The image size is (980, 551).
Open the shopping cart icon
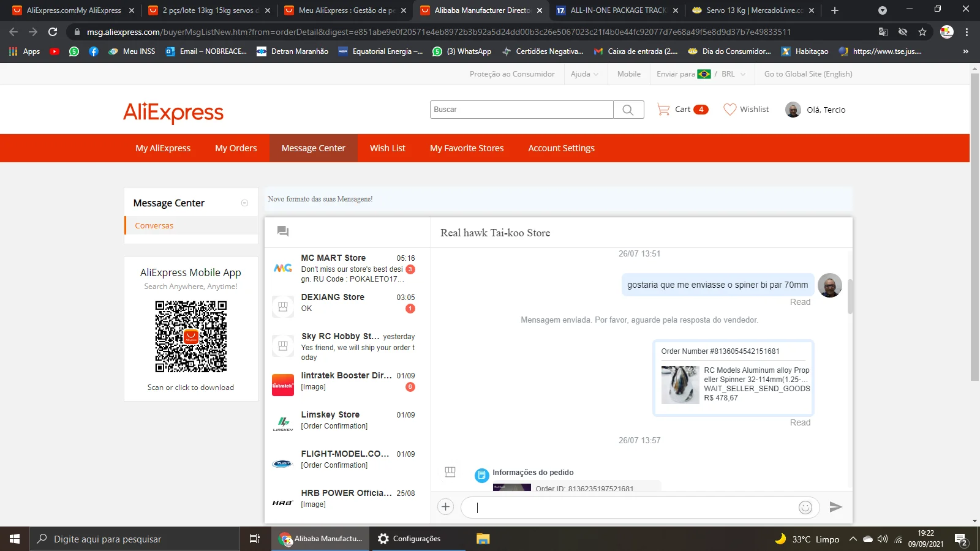[663, 110]
